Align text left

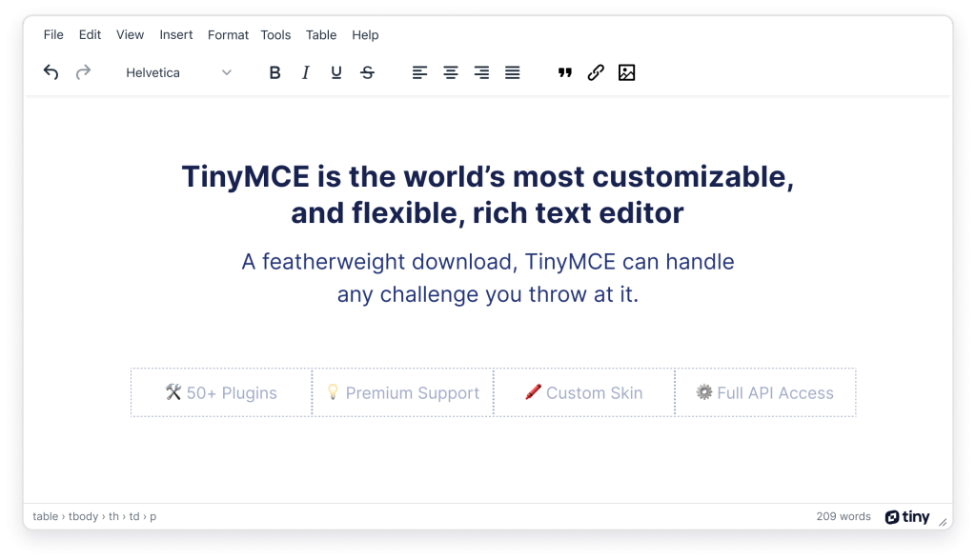[x=419, y=72]
